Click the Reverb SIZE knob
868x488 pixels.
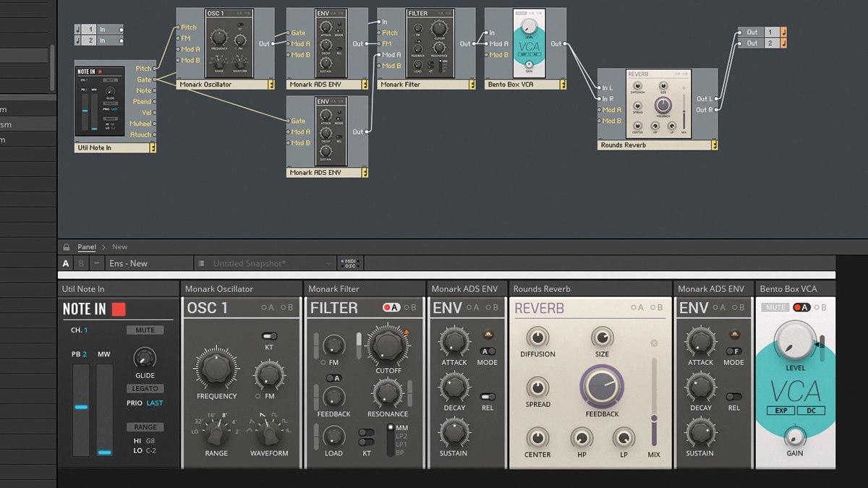click(602, 337)
